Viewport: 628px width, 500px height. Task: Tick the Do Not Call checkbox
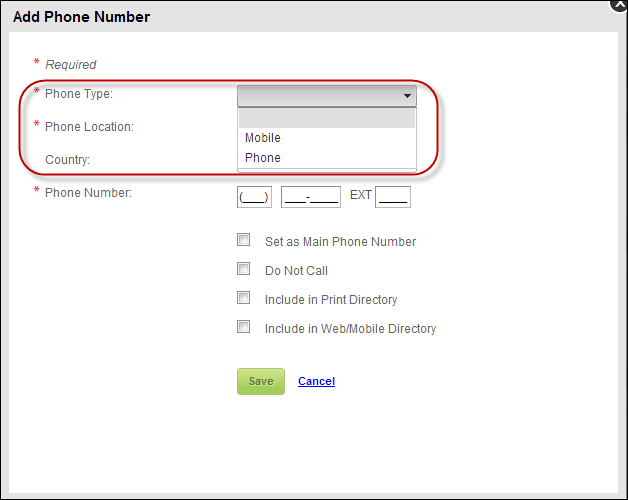click(x=243, y=269)
